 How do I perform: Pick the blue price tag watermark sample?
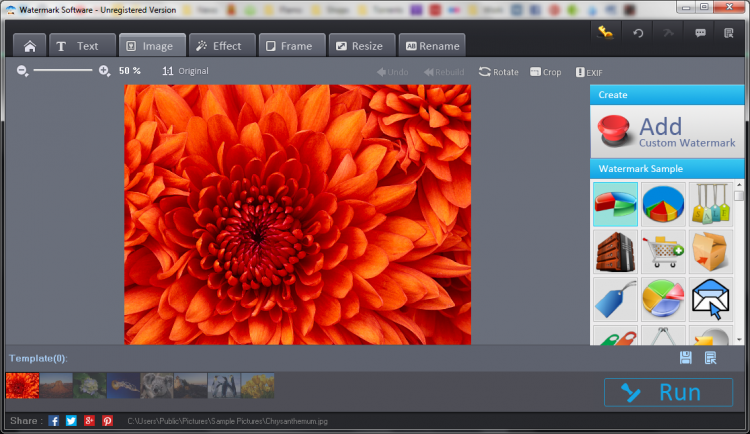[614, 297]
